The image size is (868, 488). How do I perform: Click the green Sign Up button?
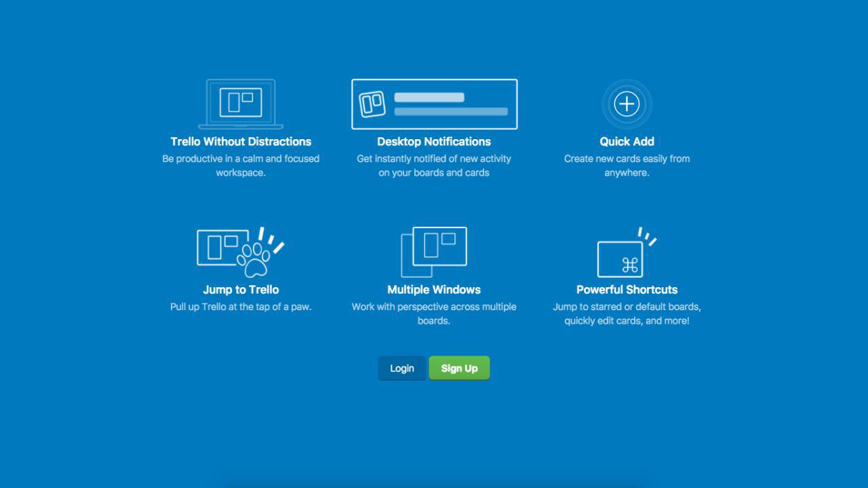pos(459,368)
